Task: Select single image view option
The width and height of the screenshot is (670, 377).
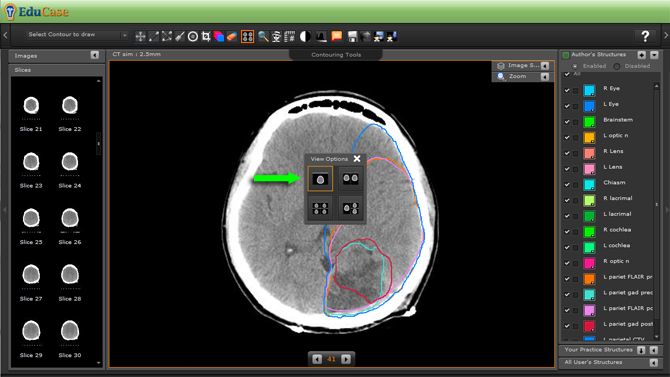Action: [320, 179]
